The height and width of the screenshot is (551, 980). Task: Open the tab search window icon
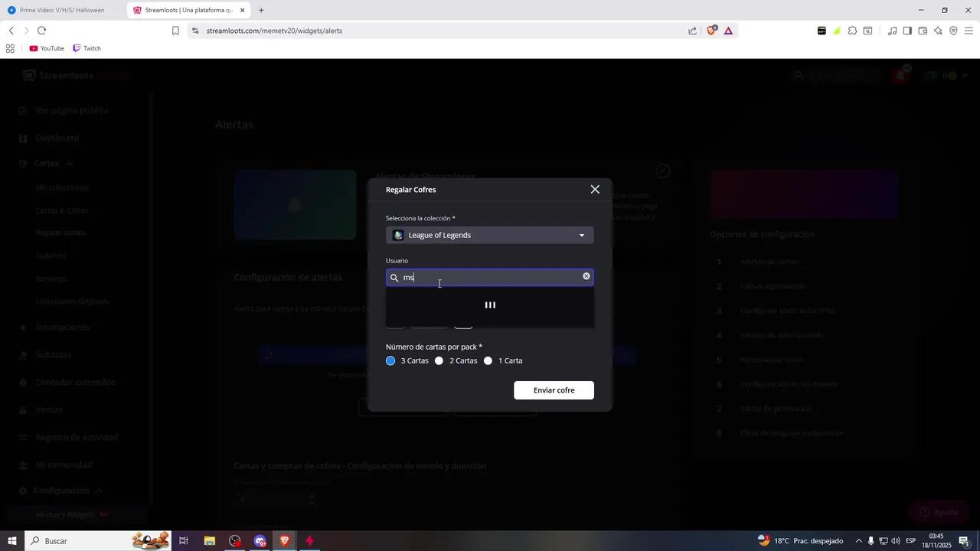tap(867, 31)
